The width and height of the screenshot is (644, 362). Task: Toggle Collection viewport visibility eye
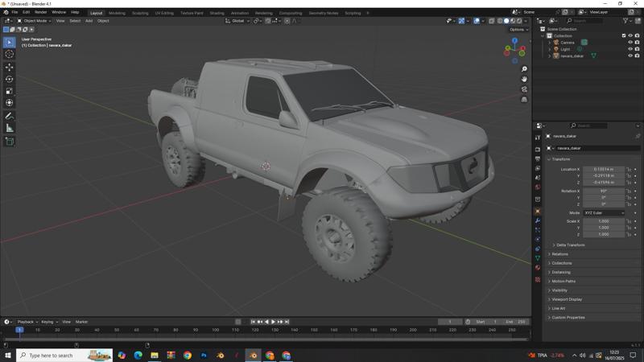[x=630, y=35]
